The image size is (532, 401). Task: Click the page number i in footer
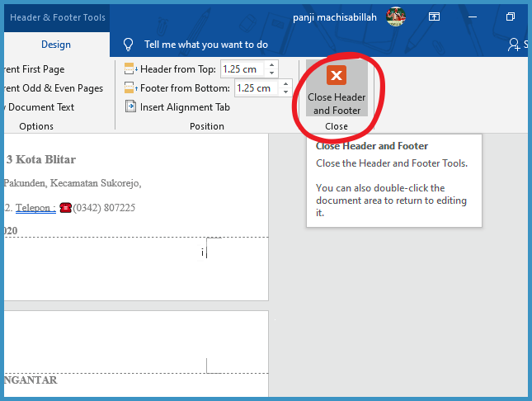203,252
